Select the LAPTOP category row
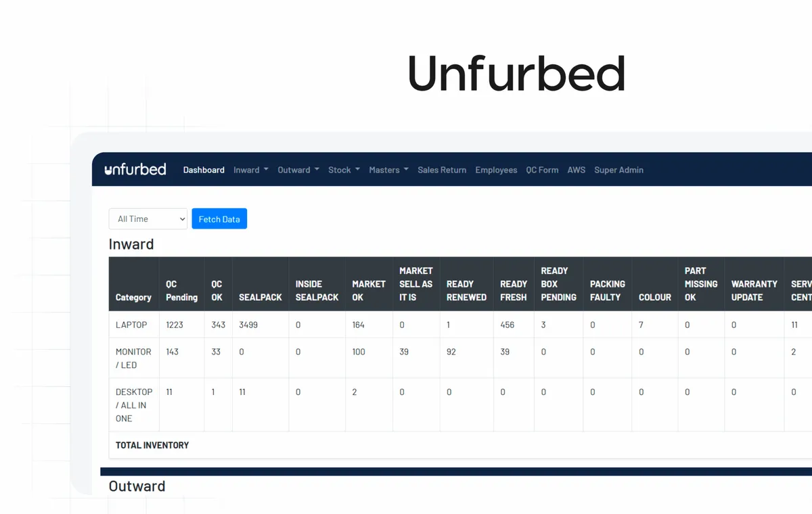 [x=460, y=325]
